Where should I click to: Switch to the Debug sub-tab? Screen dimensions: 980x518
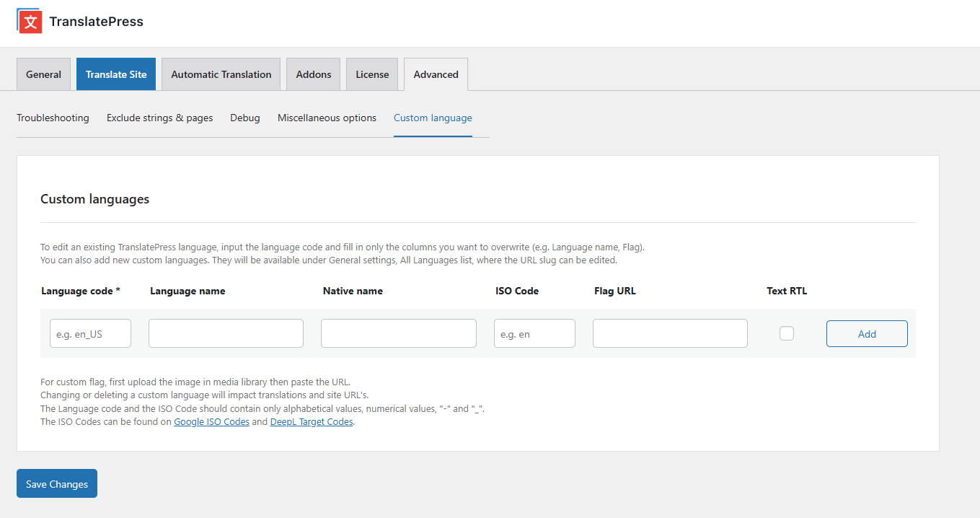(x=245, y=118)
